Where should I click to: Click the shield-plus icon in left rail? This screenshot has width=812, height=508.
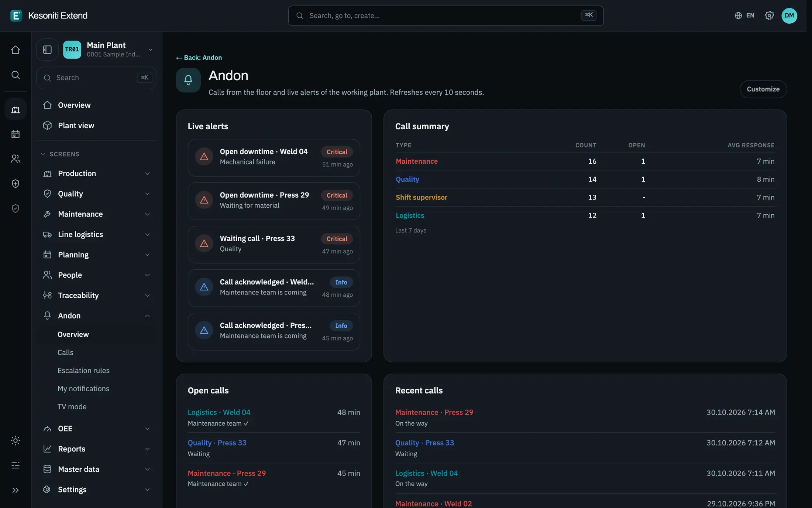(15, 184)
